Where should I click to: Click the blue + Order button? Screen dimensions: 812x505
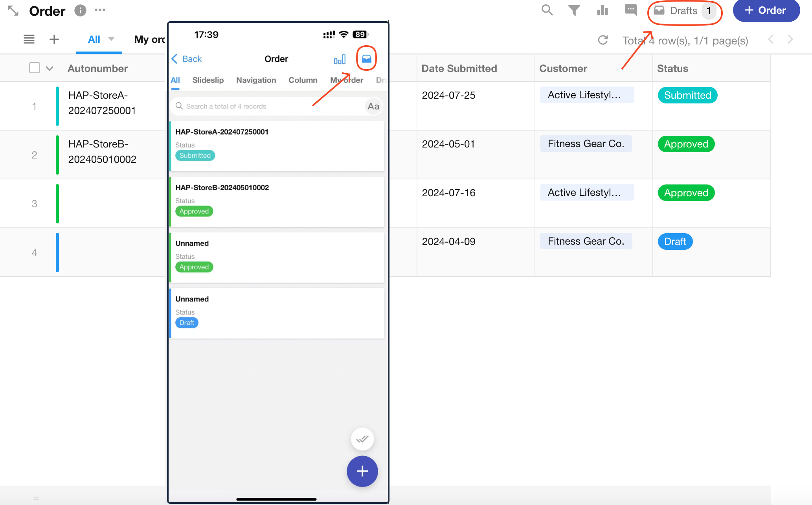click(766, 11)
